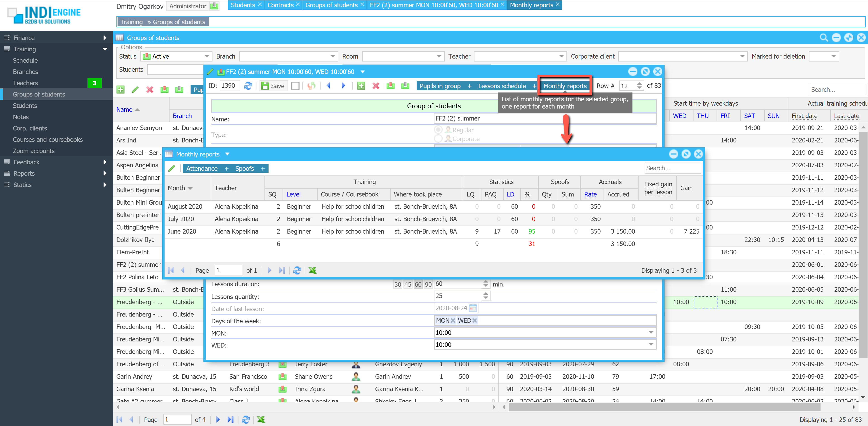Open the Pupils in group tab
Image resolution: width=868 pixels, height=426 pixels.
440,86
